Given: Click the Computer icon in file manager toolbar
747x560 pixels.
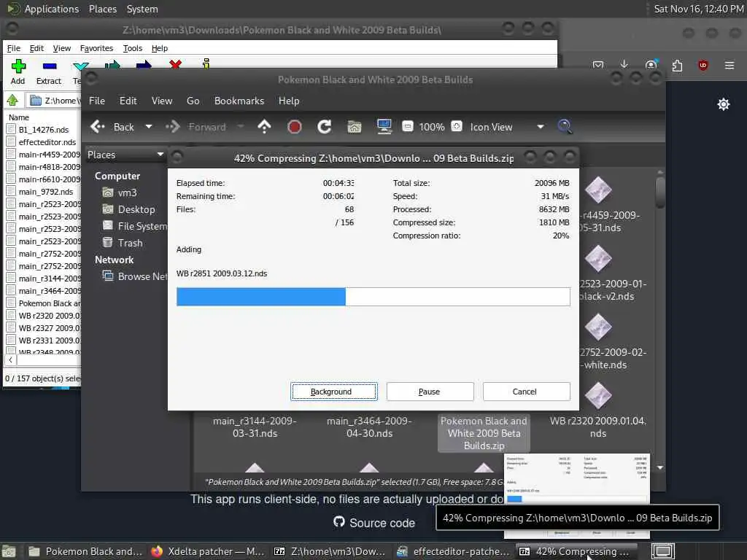Looking at the screenshot, I should point(384,127).
